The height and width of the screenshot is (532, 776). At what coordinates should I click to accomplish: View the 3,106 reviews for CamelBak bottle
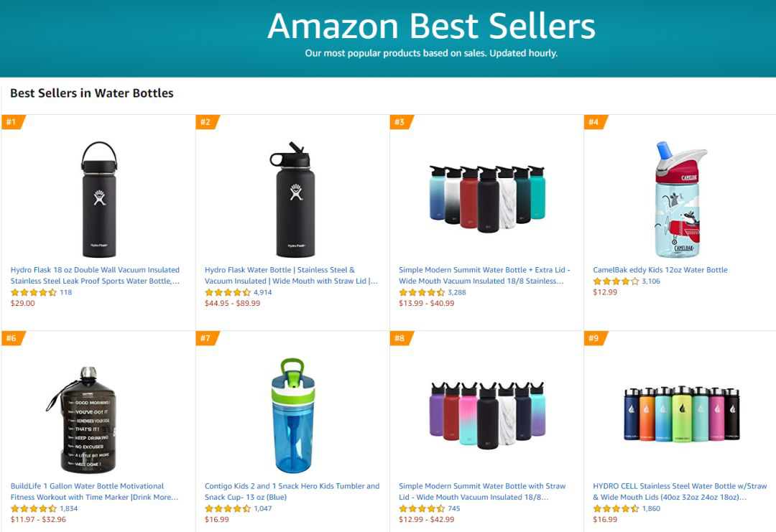point(650,281)
